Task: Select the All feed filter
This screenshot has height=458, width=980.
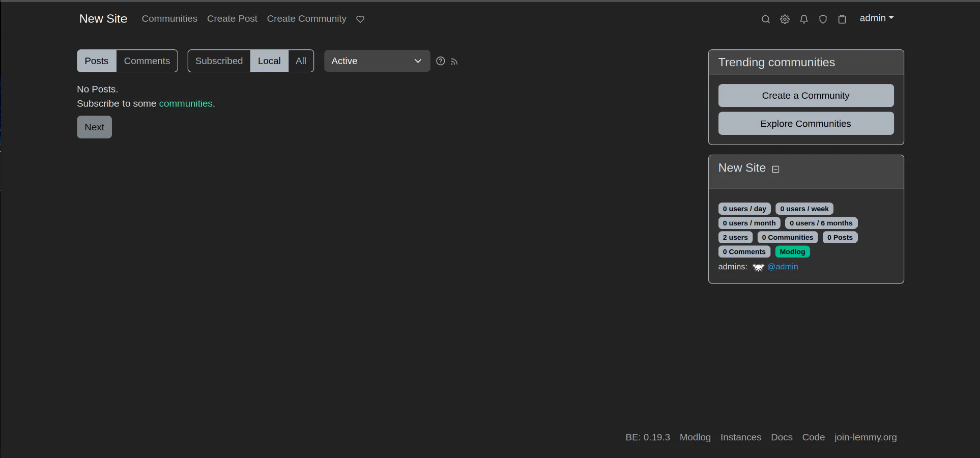Action: pos(301,61)
